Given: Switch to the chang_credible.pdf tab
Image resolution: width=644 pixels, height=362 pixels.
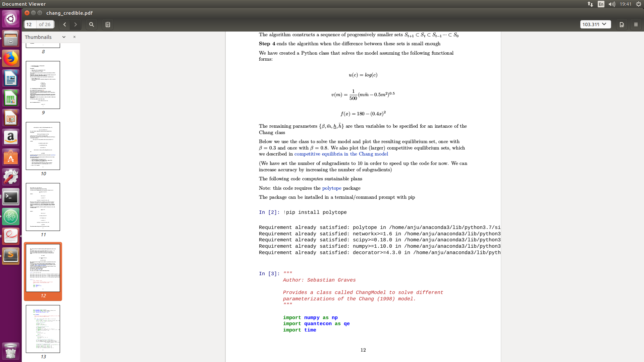Looking at the screenshot, I should coord(69,13).
